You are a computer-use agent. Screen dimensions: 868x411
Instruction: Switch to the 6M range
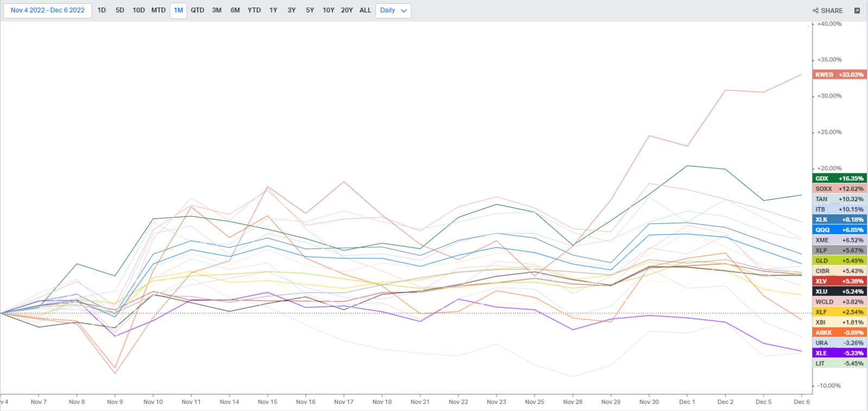coord(235,10)
